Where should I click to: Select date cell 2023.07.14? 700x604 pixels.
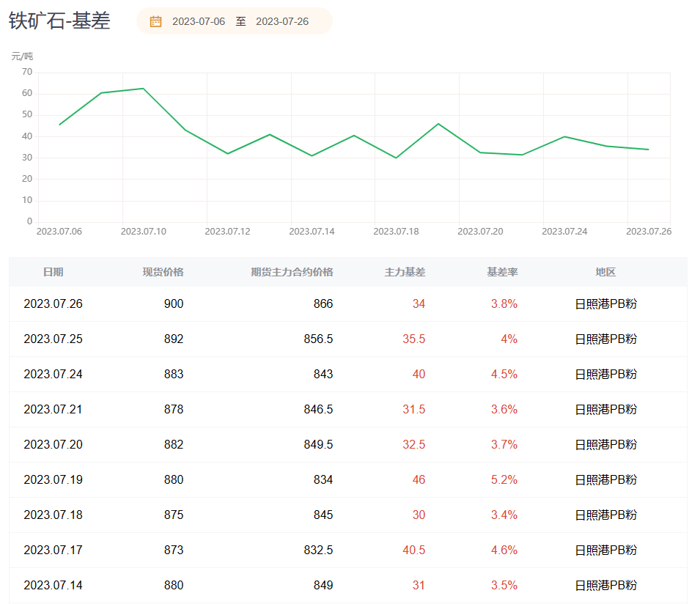pos(53,585)
